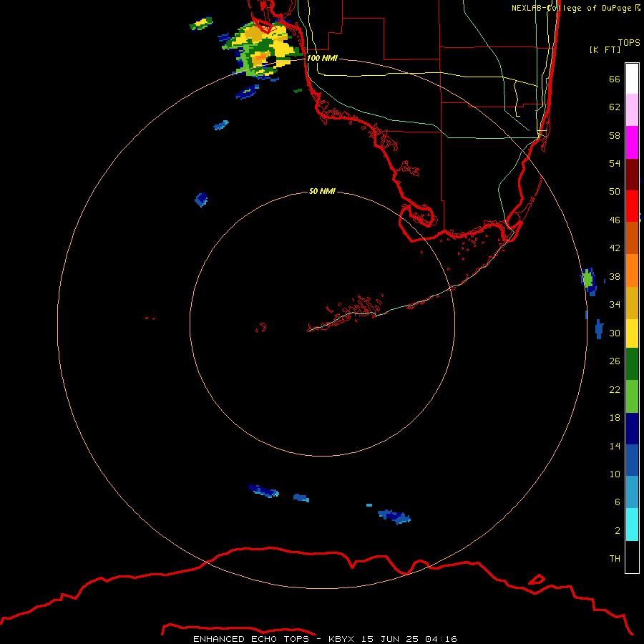Click the "10" scale value
This screenshot has height=644, width=644.
coord(615,474)
